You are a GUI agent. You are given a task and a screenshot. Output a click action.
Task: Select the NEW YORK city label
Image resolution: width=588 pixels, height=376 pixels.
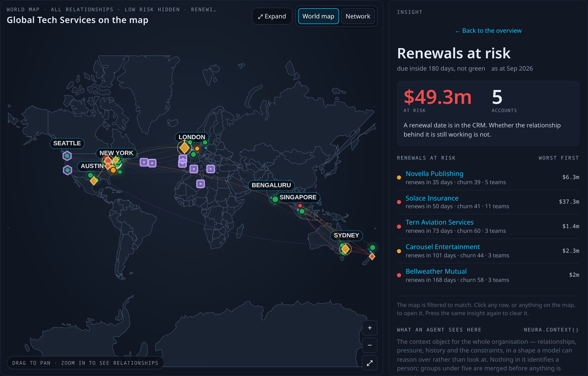pyautogui.click(x=116, y=153)
